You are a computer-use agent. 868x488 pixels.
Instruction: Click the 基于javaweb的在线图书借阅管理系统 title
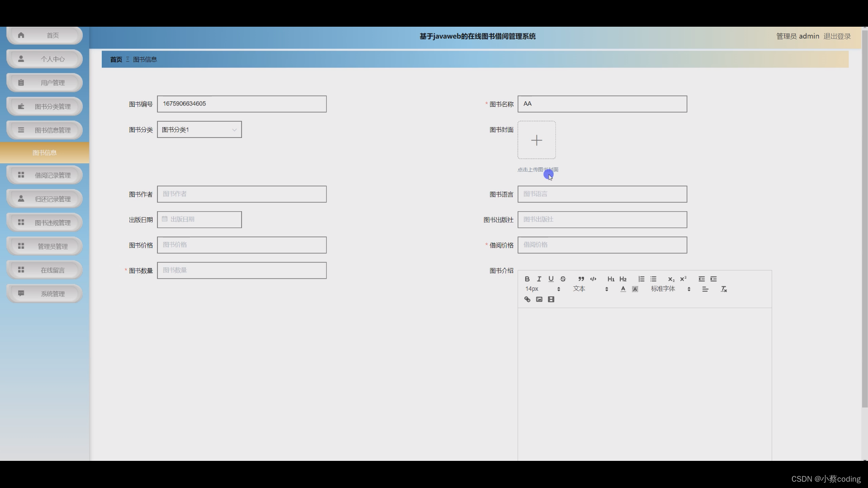pos(477,36)
